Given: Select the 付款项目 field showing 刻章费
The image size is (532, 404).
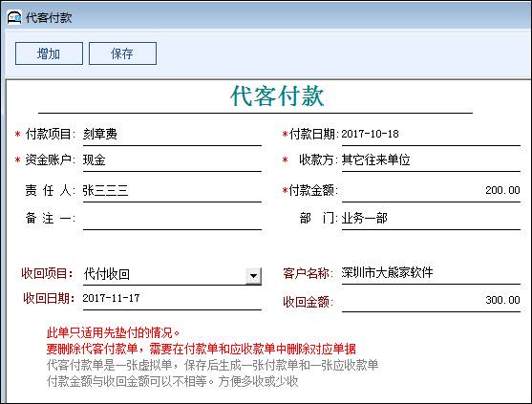Looking at the screenshot, I should [x=172, y=135].
